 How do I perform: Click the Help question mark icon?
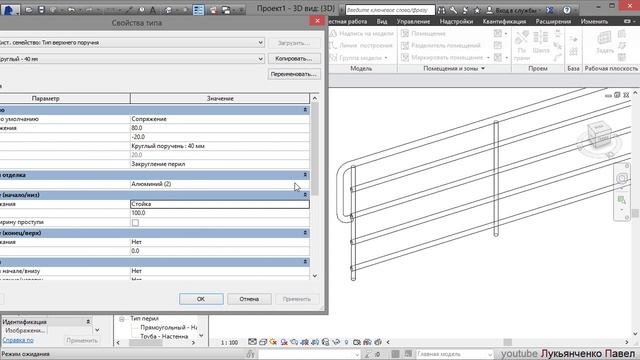(x=567, y=10)
